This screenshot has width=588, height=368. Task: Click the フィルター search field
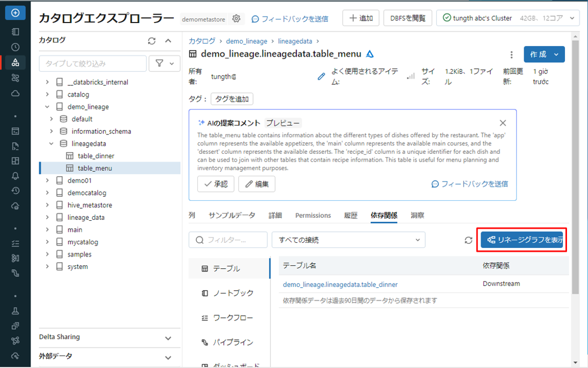(228, 240)
